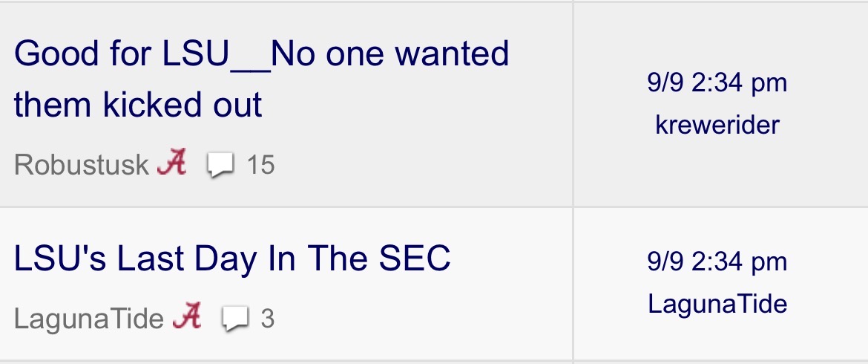
Task: Jump to krewerider's 9/9 2:34 pm post
Action: coord(717,83)
